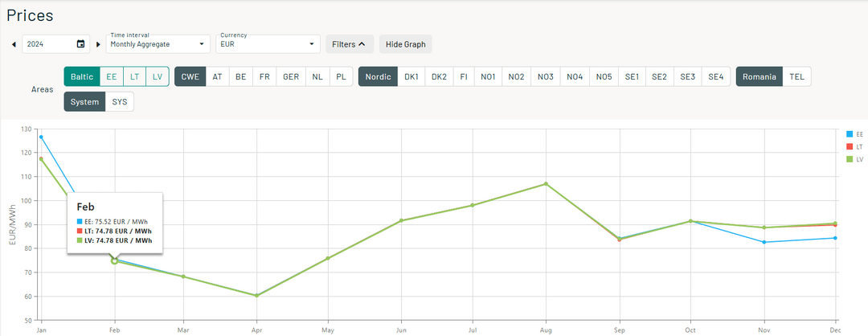Click the tooltip LV 74.78 EUR value

point(117,240)
